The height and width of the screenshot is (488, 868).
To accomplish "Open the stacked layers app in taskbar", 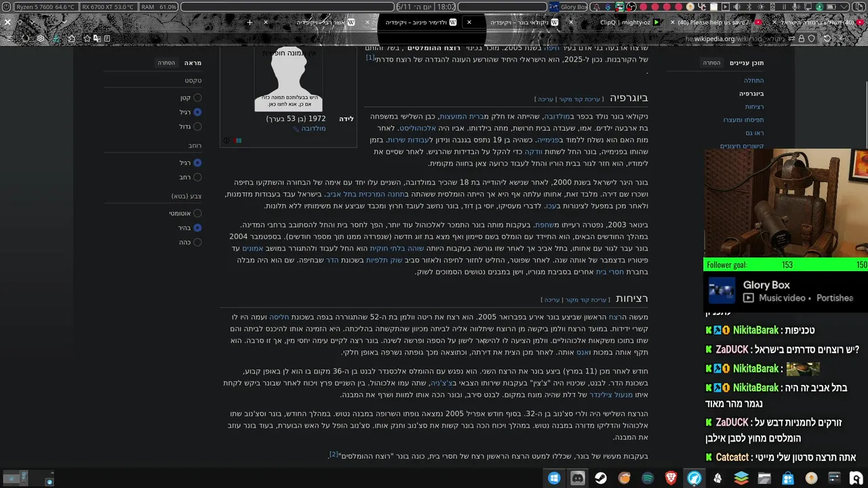I will 741,478.
